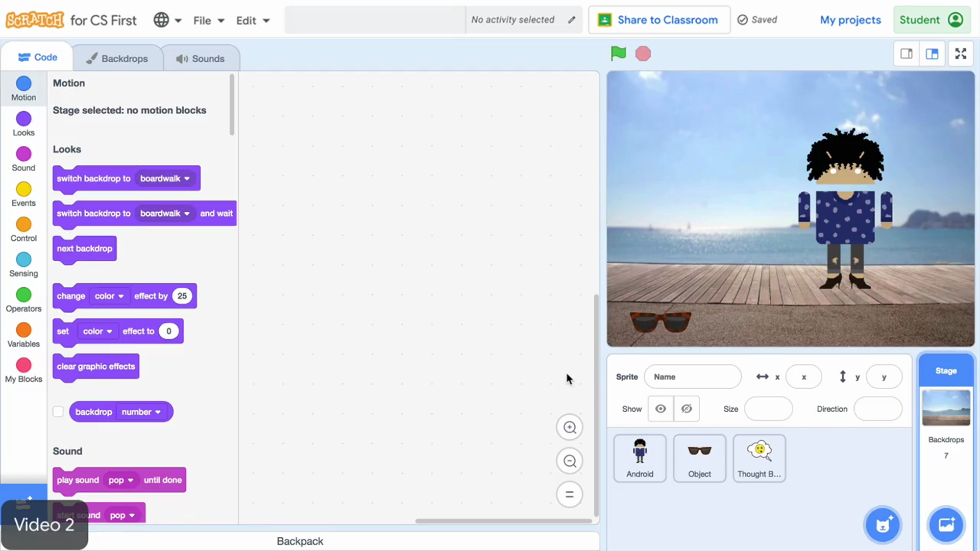This screenshot has width=980, height=551.
Task: Click the Android character on the stage
Action: click(x=845, y=209)
